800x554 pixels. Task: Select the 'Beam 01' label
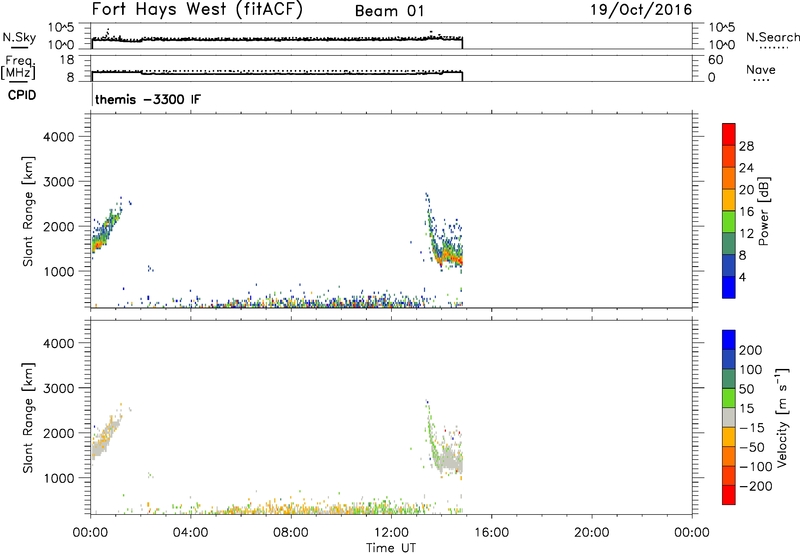[x=390, y=11]
